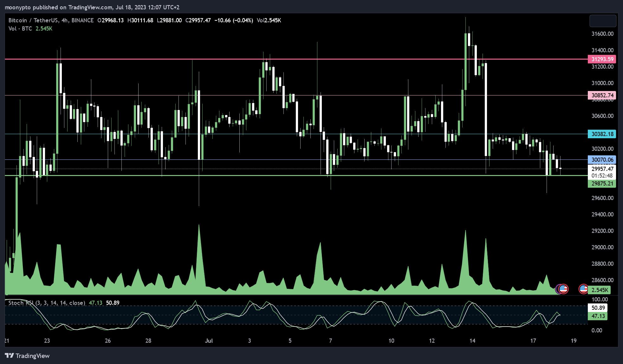
Task: Click the 14 date label on the time axis
Action: [x=472, y=341]
